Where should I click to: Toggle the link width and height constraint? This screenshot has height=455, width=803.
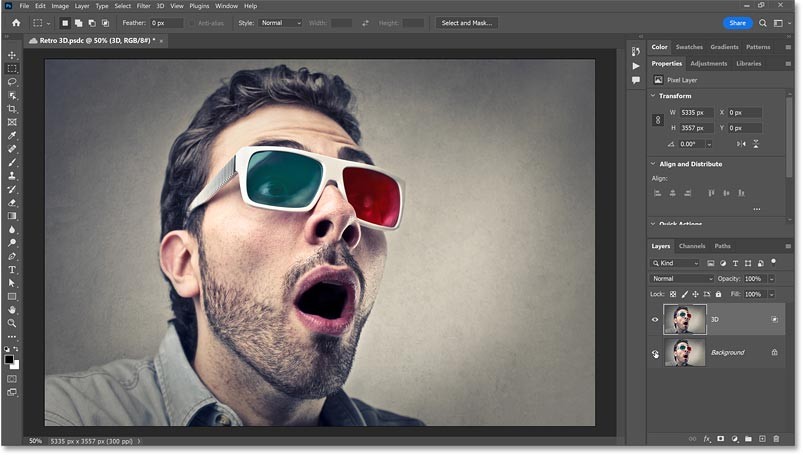tap(657, 120)
